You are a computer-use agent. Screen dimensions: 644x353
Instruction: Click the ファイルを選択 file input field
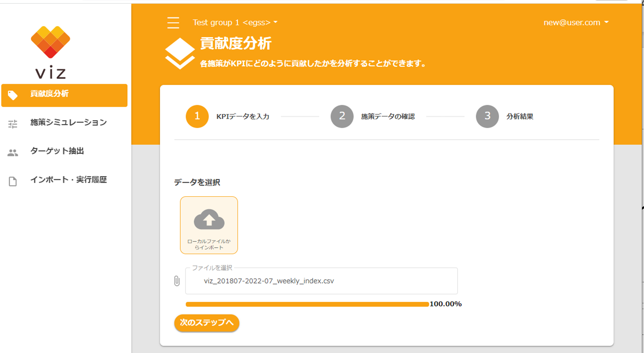(x=322, y=281)
